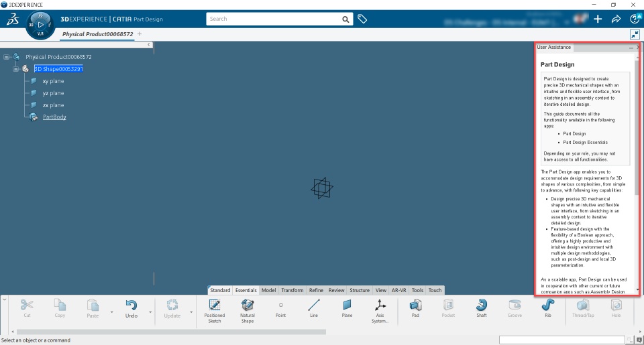Click the command input field in status bar
This screenshot has height=345, width=644.
tap(562, 340)
